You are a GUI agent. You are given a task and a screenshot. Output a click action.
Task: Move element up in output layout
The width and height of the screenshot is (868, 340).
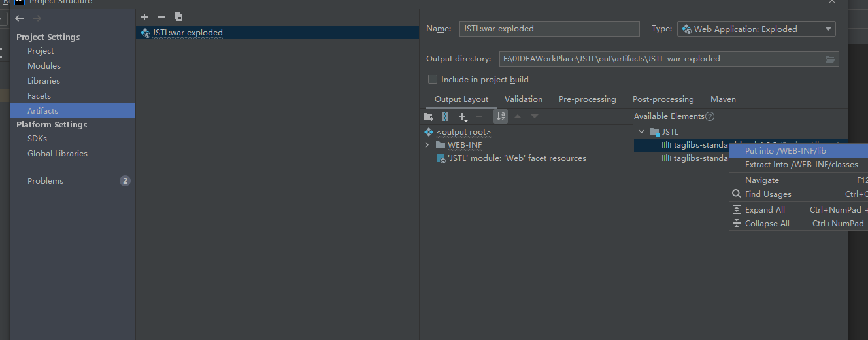click(x=518, y=116)
